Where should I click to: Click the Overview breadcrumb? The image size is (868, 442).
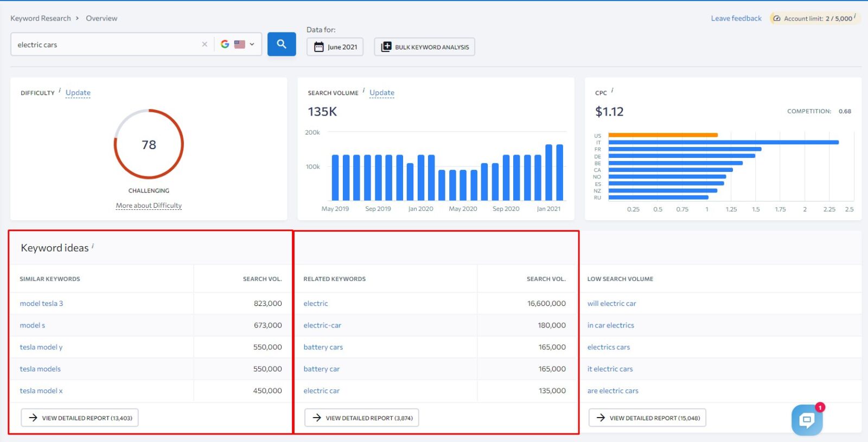(101, 18)
